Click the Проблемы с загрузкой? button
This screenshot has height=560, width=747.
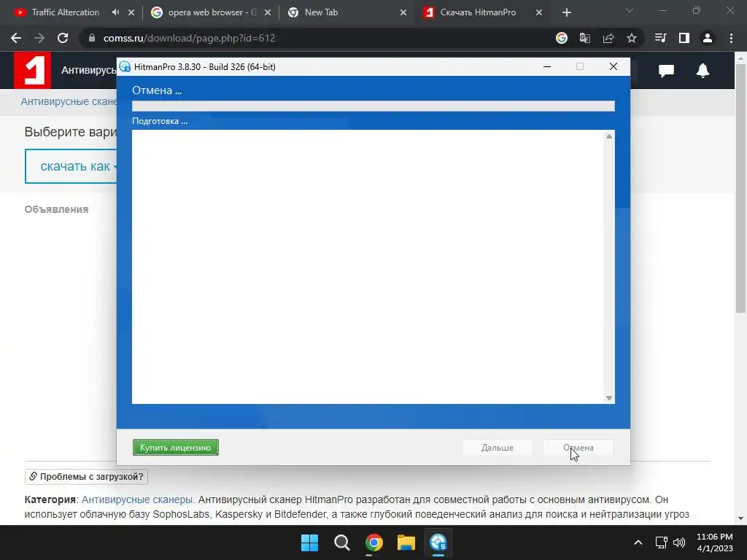[x=86, y=477]
